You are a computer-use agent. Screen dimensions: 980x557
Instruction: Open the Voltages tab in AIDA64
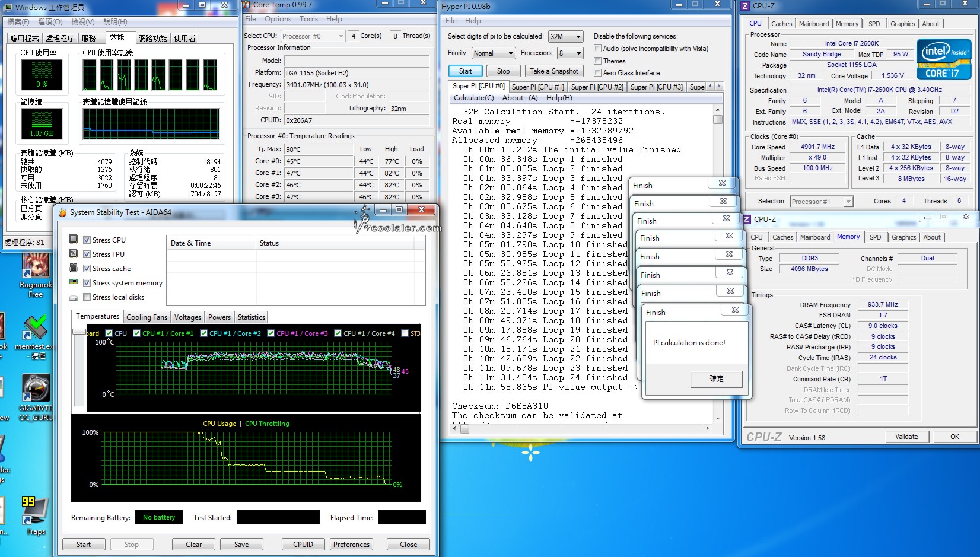(187, 317)
